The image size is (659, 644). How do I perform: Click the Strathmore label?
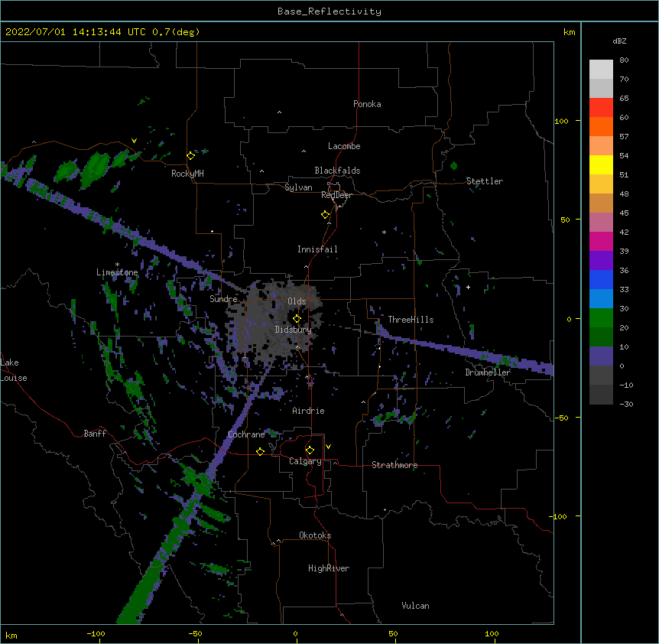pos(394,465)
